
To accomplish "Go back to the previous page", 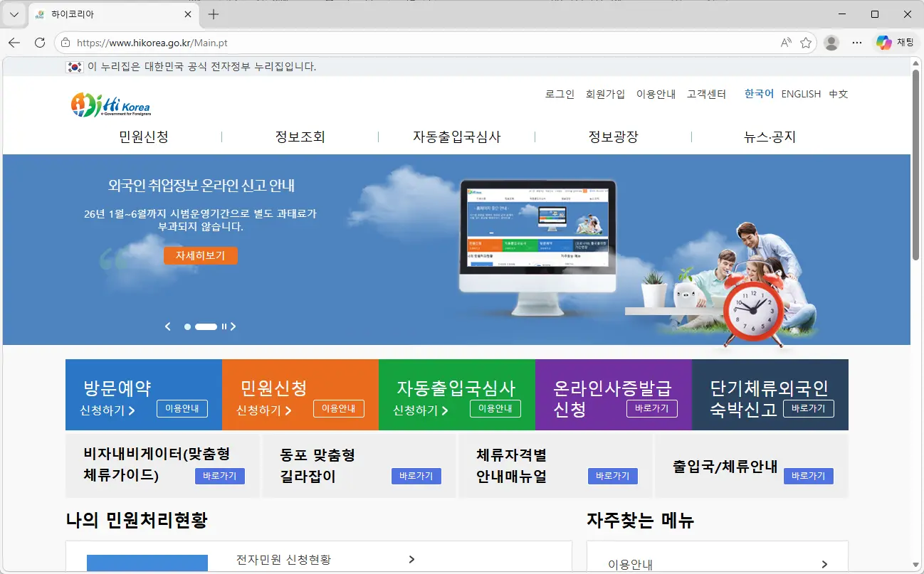I will pyautogui.click(x=14, y=43).
